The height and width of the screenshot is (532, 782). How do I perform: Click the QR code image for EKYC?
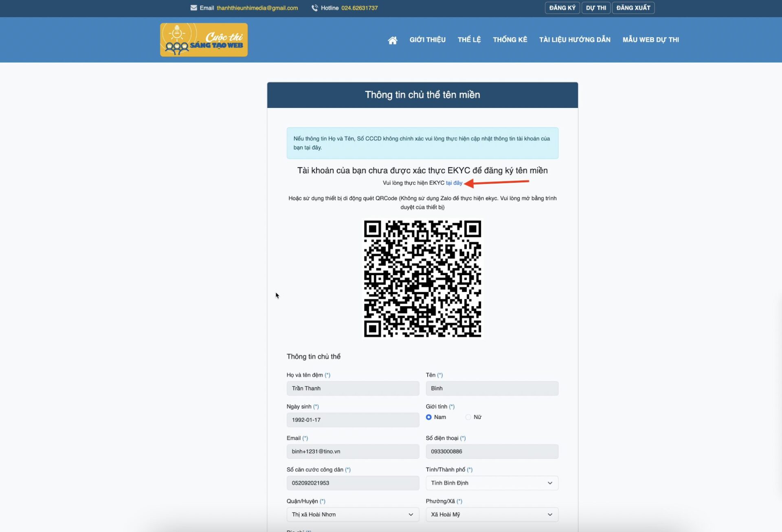[422, 279]
